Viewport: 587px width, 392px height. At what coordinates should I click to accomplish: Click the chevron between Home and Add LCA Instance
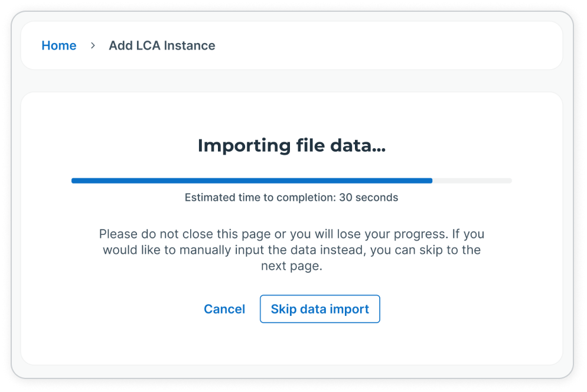click(93, 45)
